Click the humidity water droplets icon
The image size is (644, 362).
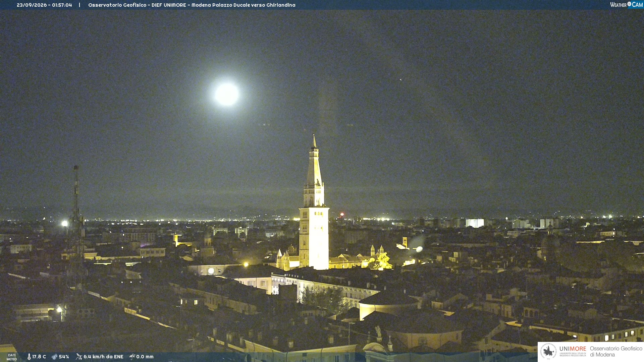tap(54, 357)
